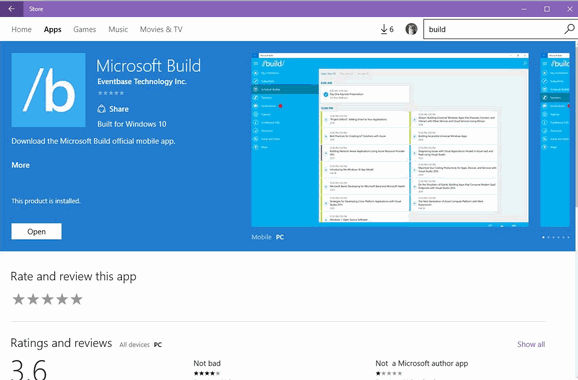Image resolution: width=578 pixels, height=380 pixels.
Task: Open the Home tab
Action: [21, 29]
